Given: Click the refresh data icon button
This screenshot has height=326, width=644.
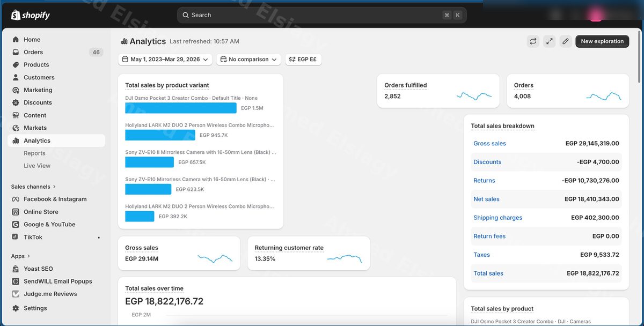Looking at the screenshot, I should (533, 41).
